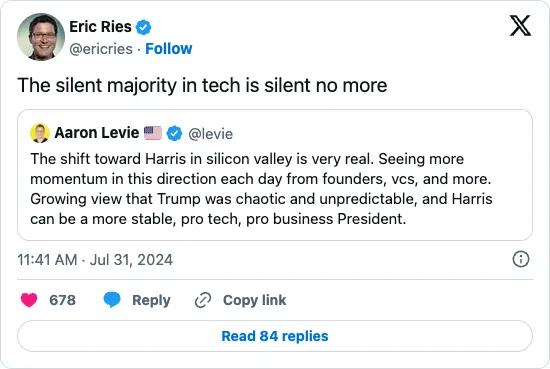Open the @levie handle
The width and height of the screenshot is (550, 369).
(210, 134)
